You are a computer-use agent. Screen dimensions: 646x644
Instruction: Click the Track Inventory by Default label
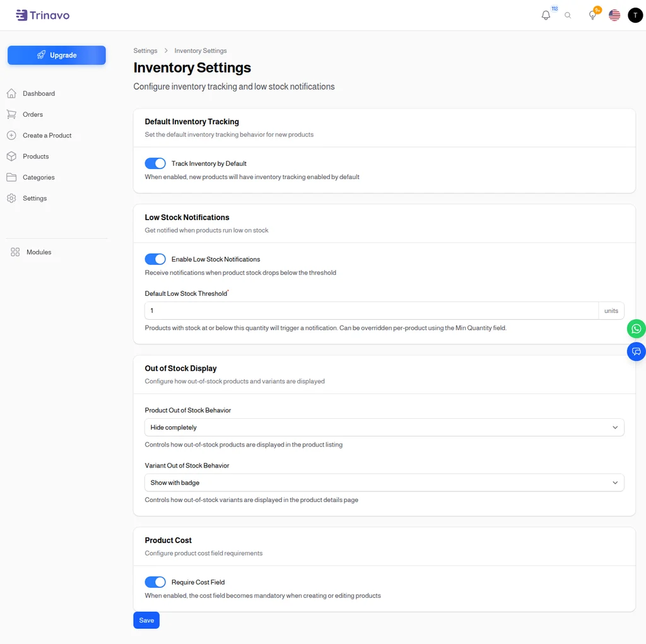pos(209,163)
